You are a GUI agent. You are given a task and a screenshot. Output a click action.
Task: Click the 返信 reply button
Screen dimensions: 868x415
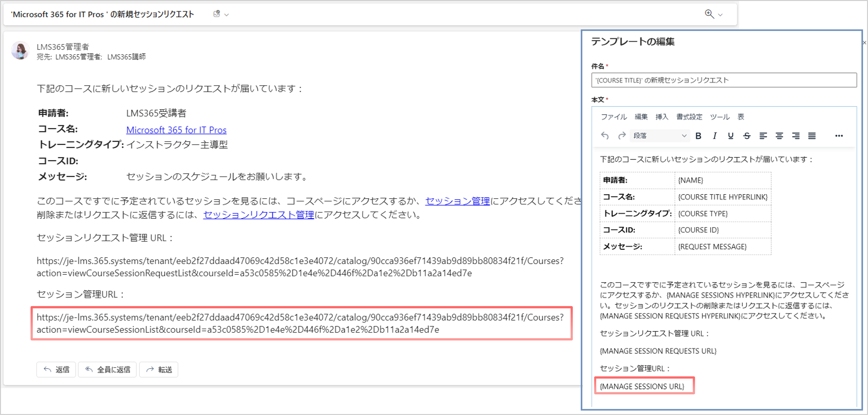56,370
